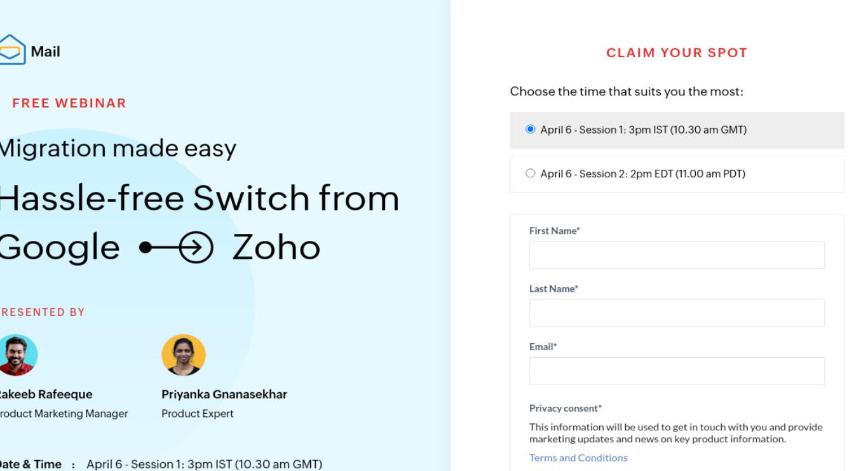This screenshot has height=471, width=868.
Task: Select the Session 2 2pm EDT radio button
Action: tap(531, 173)
